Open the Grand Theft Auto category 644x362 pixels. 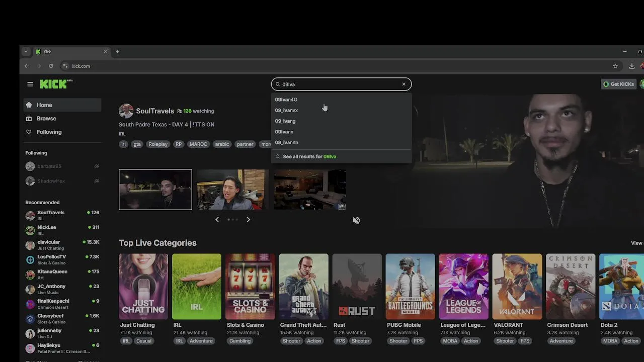click(303, 287)
